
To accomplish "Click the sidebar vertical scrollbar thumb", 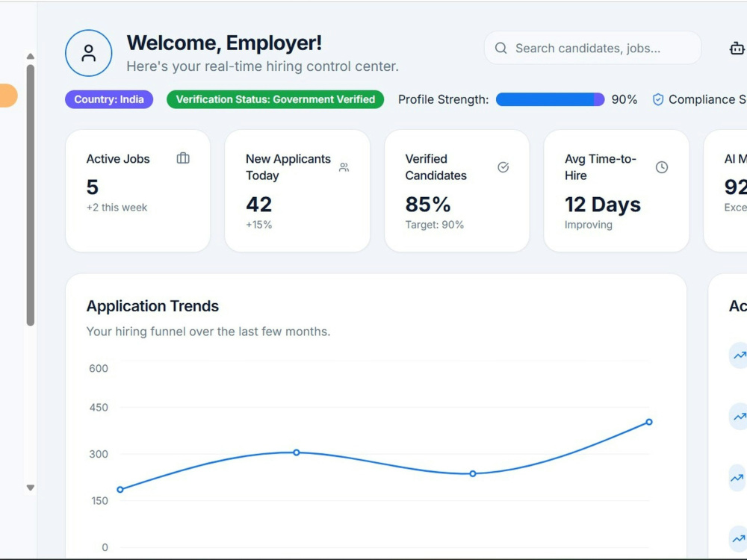I will [x=31, y=195].
